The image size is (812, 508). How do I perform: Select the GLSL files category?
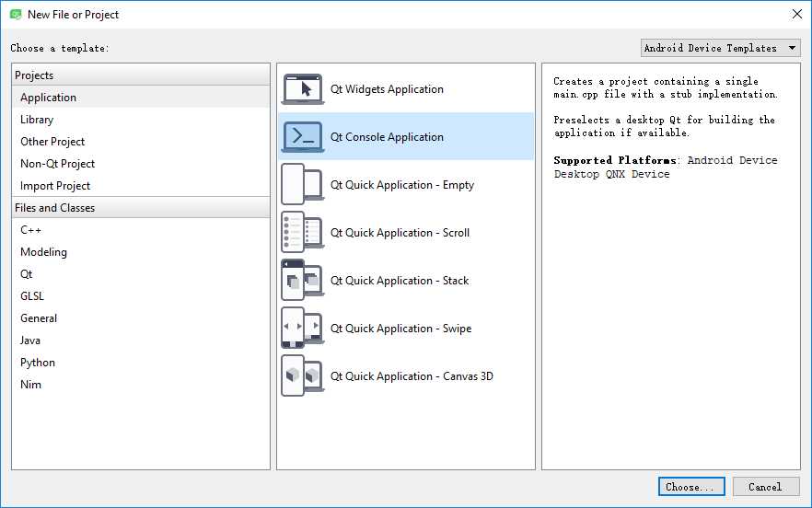141,296
